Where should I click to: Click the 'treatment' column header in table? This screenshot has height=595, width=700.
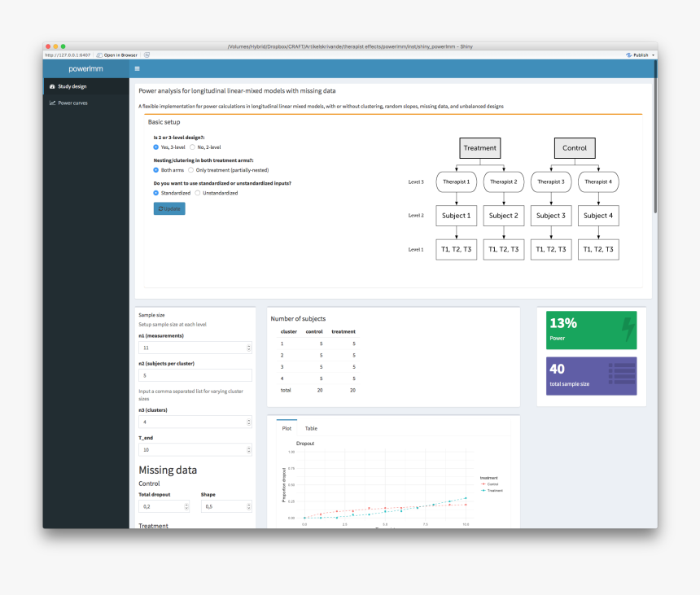tap(343, 331)
